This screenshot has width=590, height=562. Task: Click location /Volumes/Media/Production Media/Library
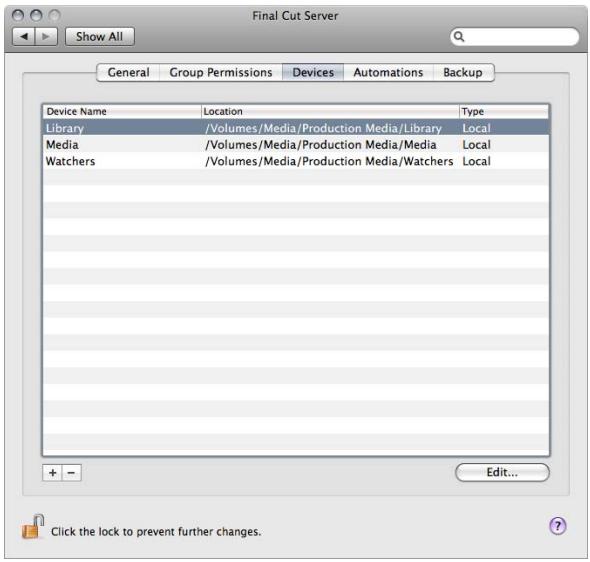pyautogui.click(x=324, y=128)
